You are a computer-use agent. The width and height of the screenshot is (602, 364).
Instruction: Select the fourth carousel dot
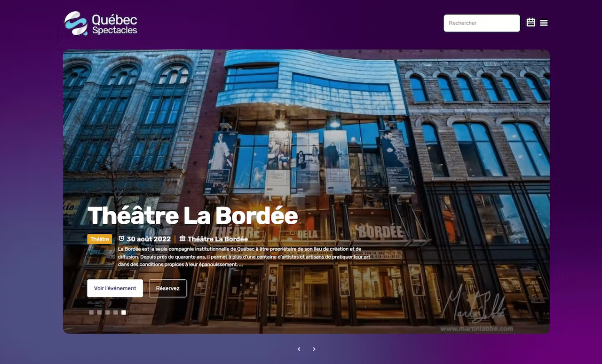115,312
